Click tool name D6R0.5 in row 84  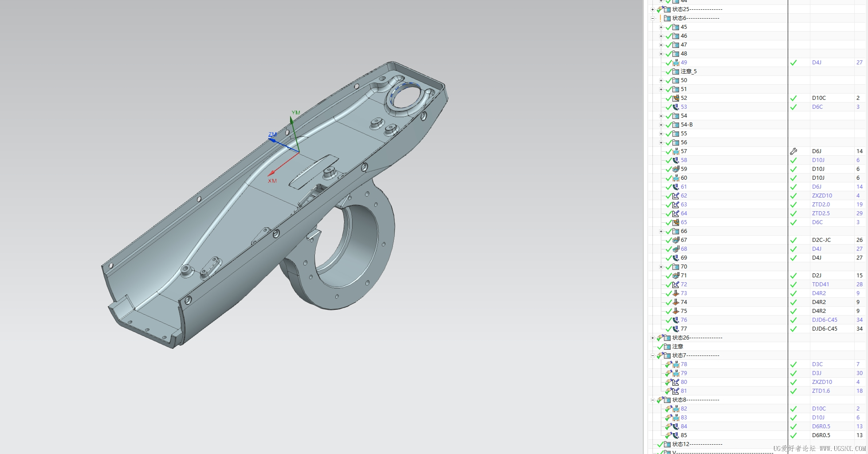coord(821,426)
